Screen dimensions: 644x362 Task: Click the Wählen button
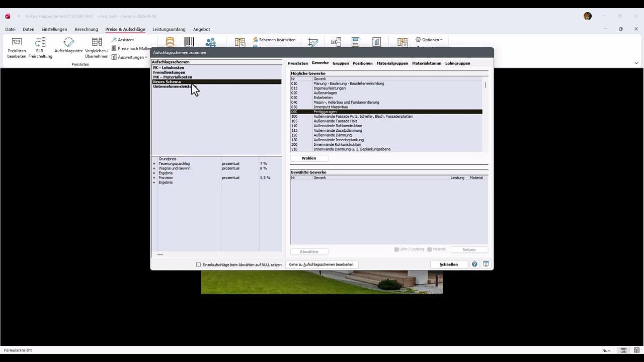[309, 158]
